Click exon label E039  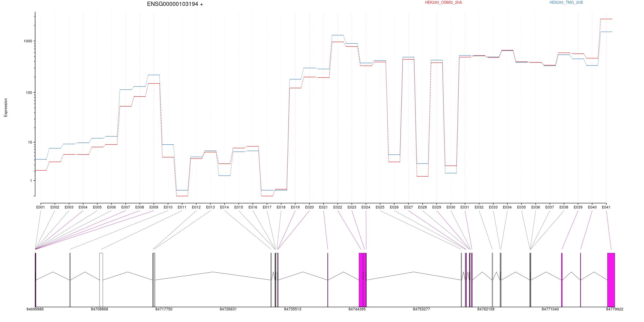[578, 207]
